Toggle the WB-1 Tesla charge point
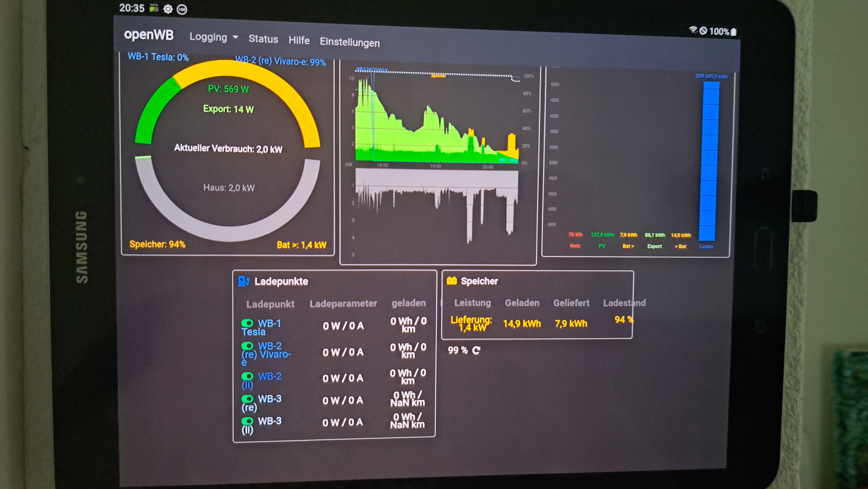This screenshot has width=868, height=489. click(247, 323)
